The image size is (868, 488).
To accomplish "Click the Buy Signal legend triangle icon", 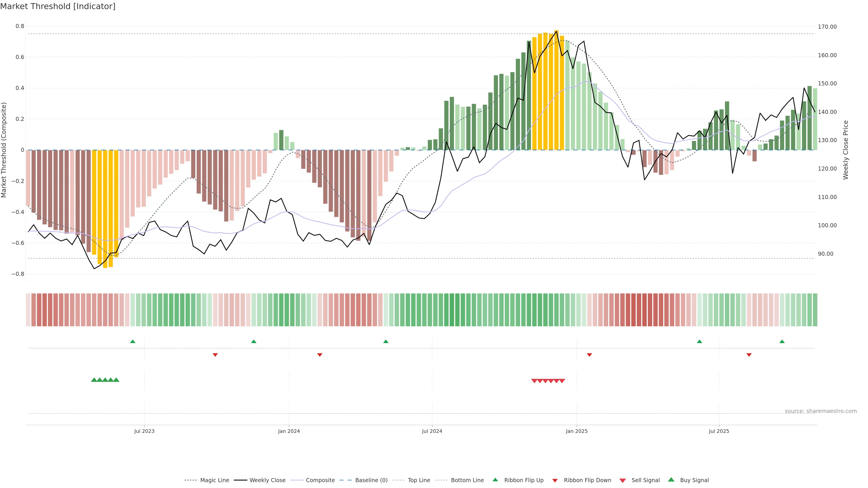I will pos(671,480).
